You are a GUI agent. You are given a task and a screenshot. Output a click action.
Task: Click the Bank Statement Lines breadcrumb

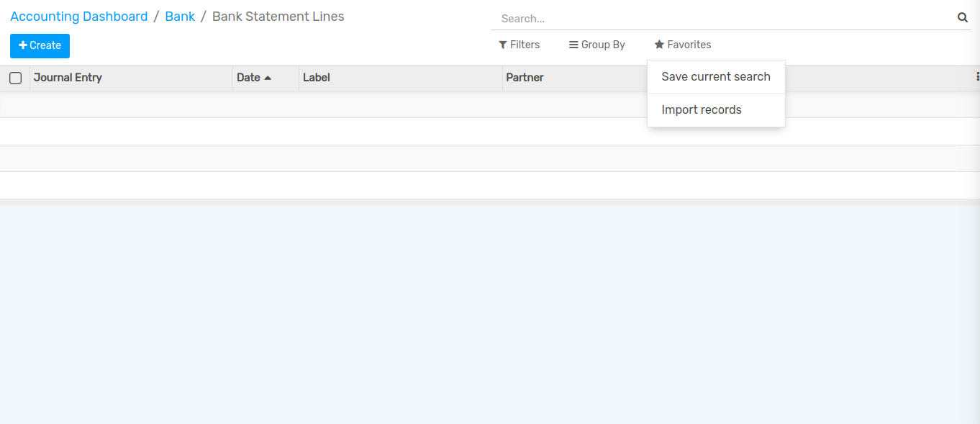[278, 17]
